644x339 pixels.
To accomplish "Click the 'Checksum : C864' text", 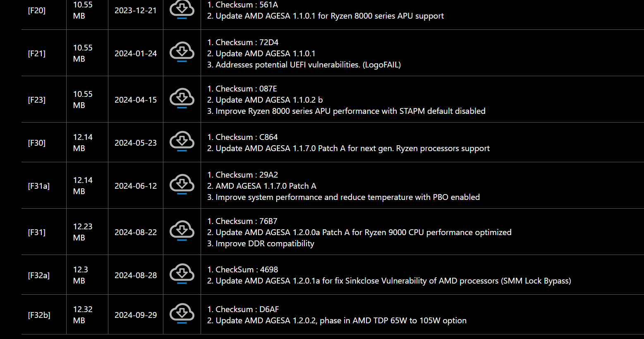I will [242, 137].
